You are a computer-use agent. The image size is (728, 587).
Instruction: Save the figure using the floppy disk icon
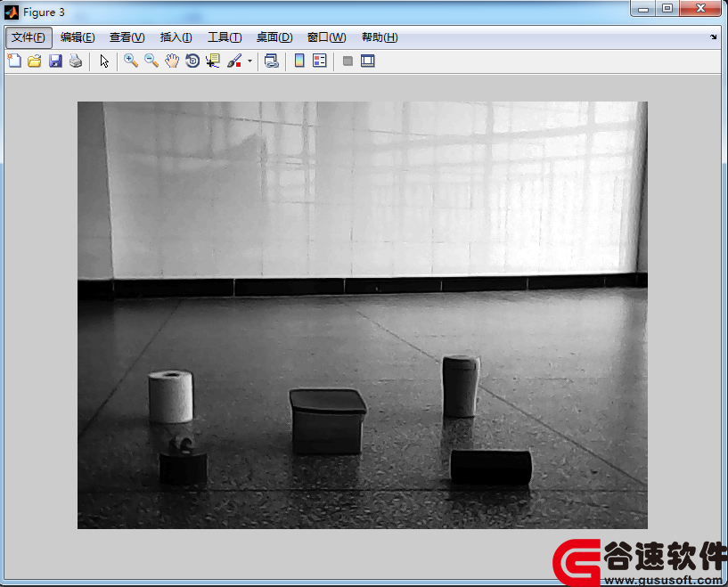pos(55,61)
